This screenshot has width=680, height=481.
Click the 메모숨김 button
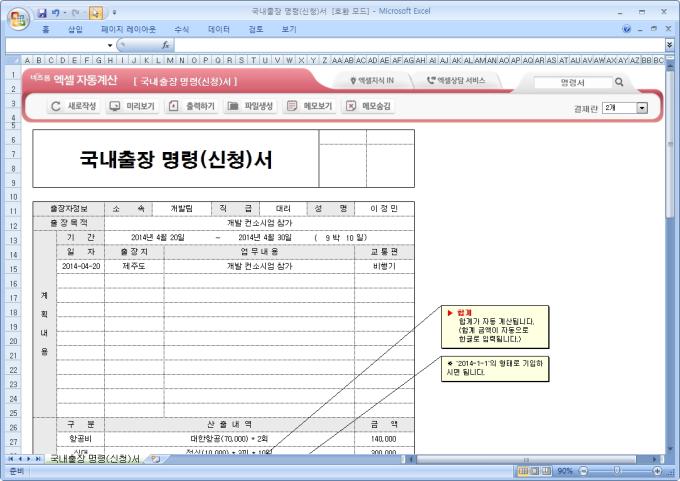(369, 106)
